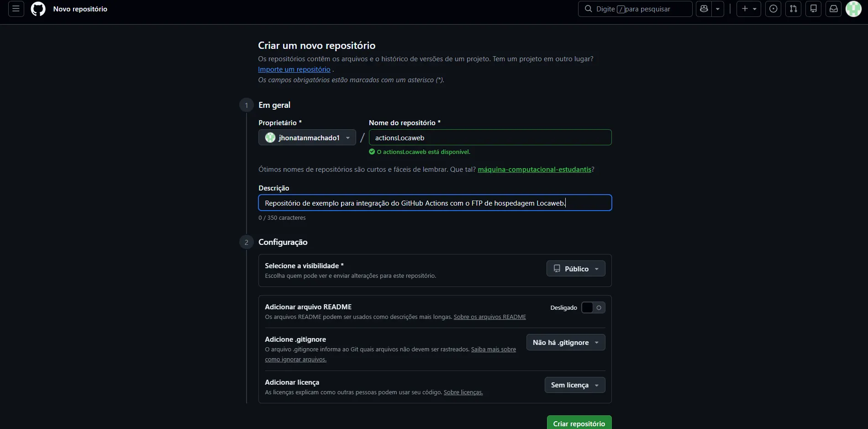Expand the Copilot dropdown arrow
868x429 pixels.
click(718, 9)
